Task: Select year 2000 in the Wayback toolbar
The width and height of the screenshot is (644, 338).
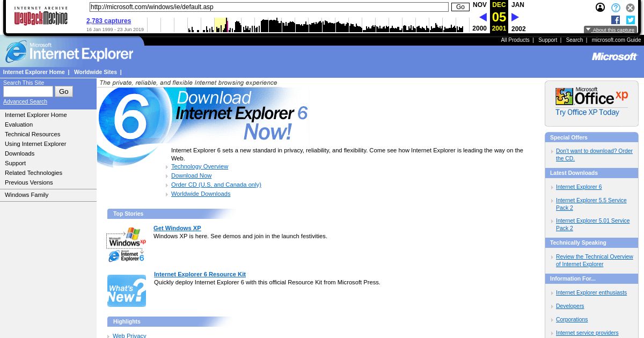Action: (x=479, y=29)
